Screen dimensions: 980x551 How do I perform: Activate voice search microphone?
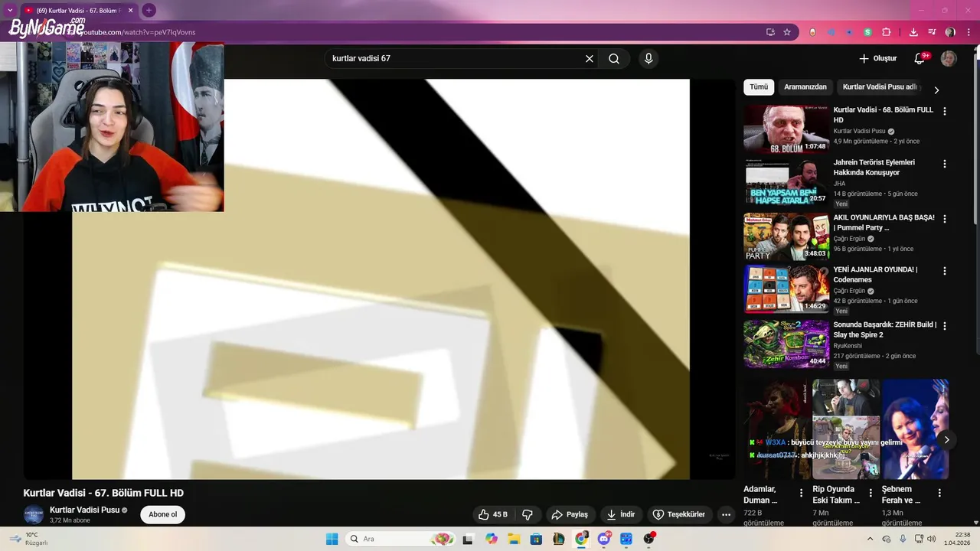pyautogui.click(x=648, y=59)
